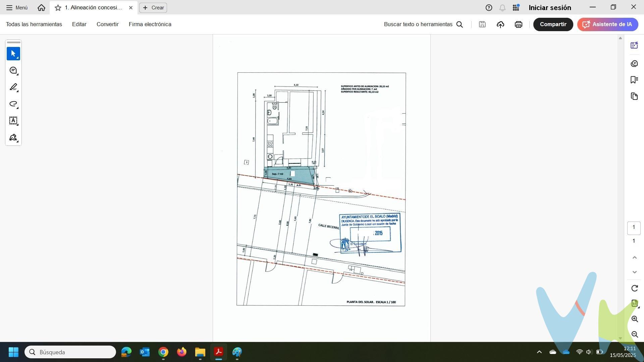644x362 pixels.
Task: Click the vertical scrollbar up arrow
Action: click(x=620, y=38)
